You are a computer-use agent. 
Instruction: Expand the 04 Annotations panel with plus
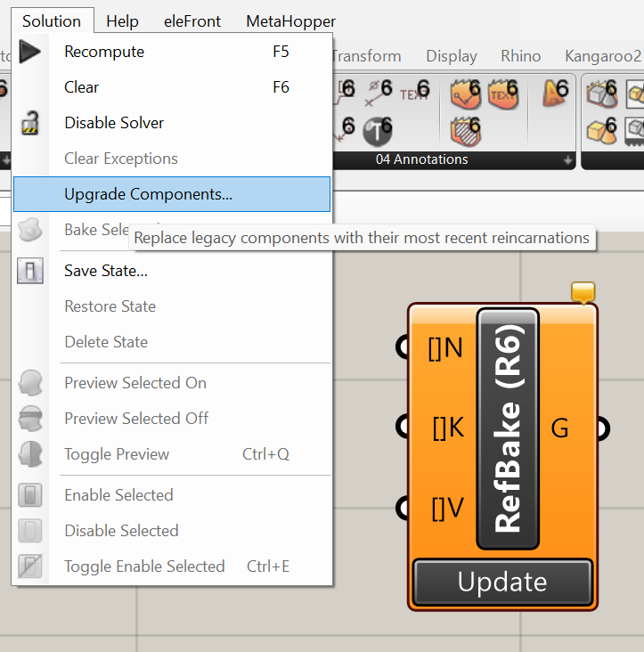(x=567, y=160)
